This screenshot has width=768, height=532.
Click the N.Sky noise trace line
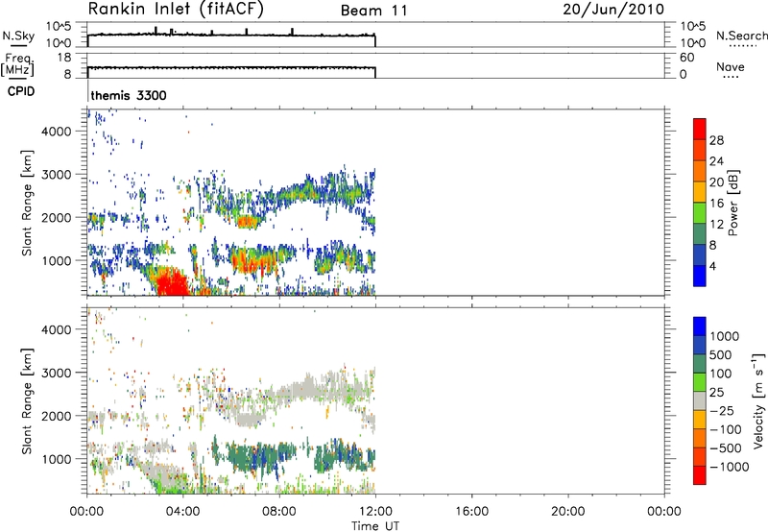[x=231, y=35]
